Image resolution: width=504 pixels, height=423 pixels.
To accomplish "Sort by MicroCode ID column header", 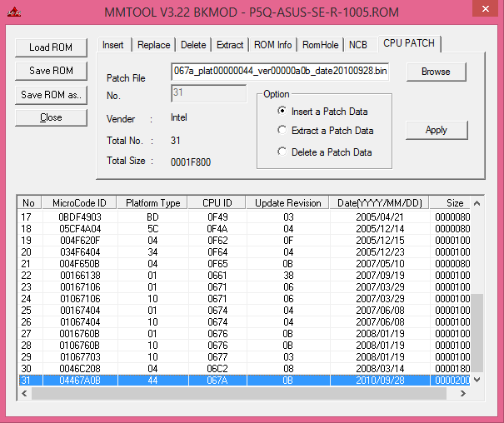I will pyautogui.click(x=79, y=203).
